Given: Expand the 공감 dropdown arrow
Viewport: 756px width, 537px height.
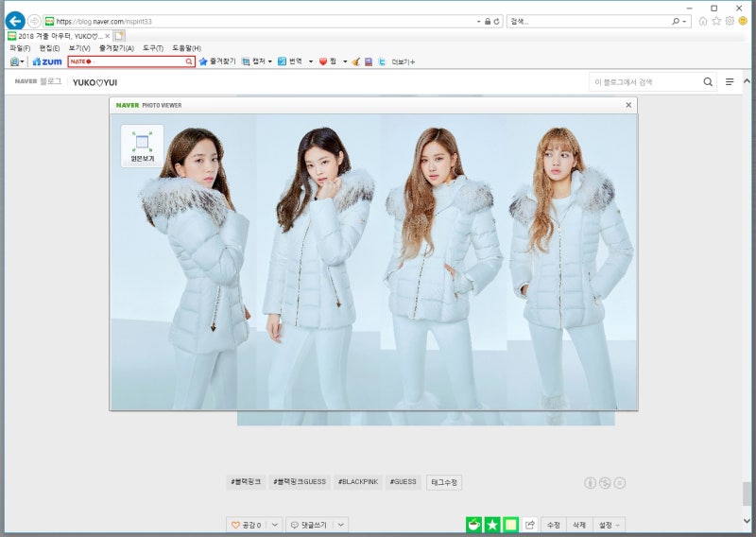Looking at the screenshot, I should point(275,525).
